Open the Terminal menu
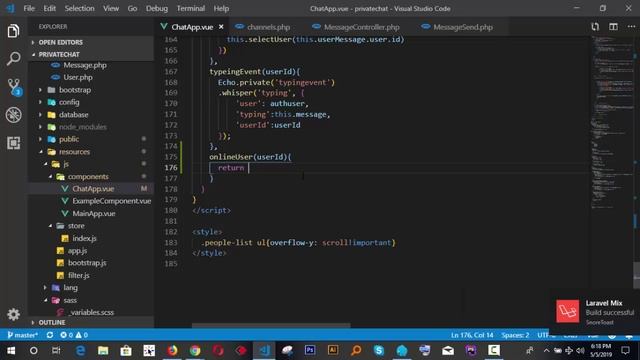640x360 pixels. [x=191, y=8]
